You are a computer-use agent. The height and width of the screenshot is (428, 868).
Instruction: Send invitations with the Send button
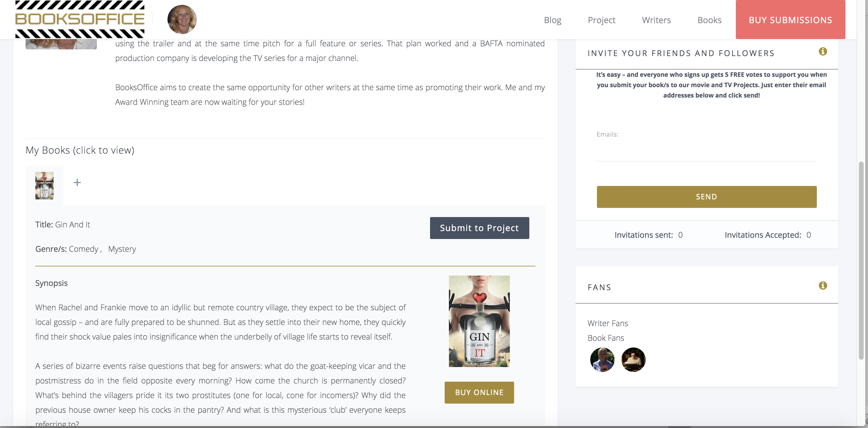[x=706, y=197]
